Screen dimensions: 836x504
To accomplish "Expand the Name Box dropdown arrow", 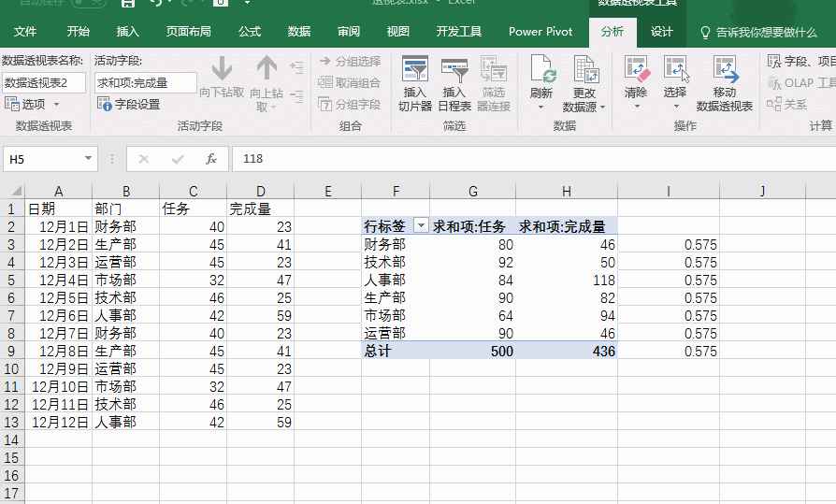I will click(88, 159).
